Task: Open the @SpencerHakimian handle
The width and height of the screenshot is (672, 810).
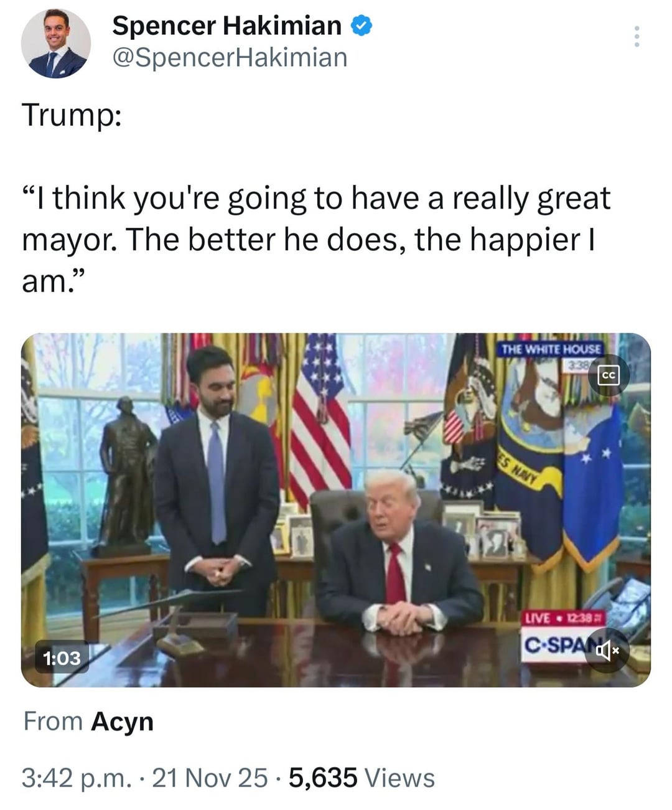Action: (230, 57)
